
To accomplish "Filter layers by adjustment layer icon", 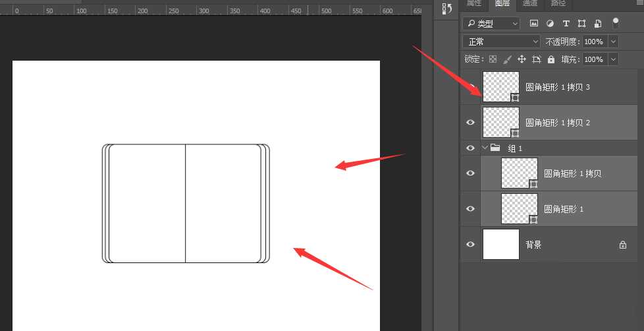I will [550, 24].
